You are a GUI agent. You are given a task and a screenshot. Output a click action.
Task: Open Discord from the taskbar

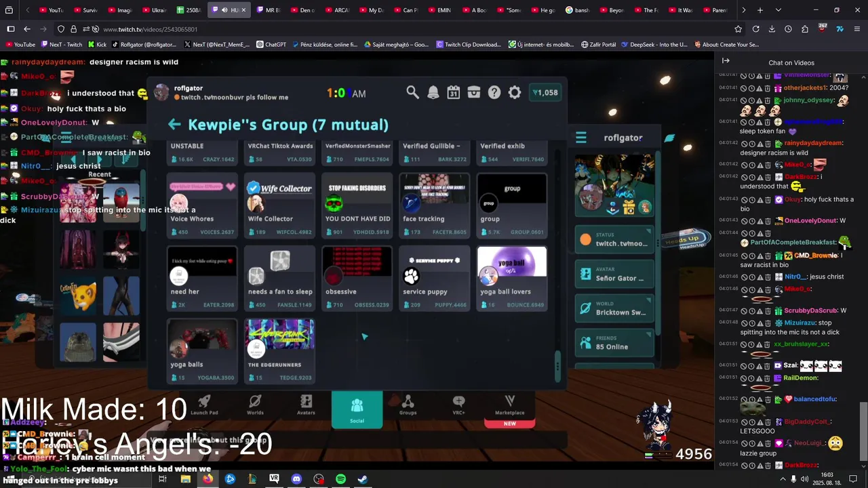tap(296, 479)
